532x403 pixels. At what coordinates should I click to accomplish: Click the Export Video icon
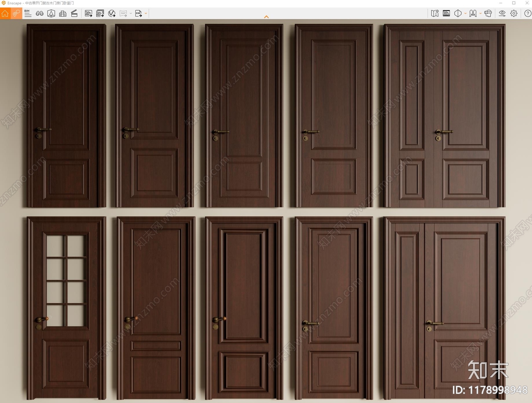(x=112, y=13)
